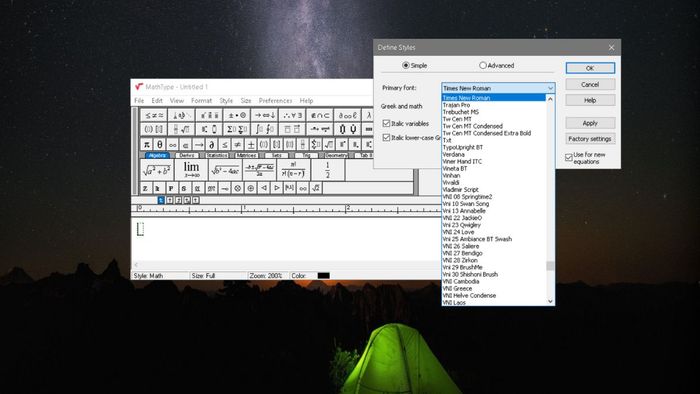The width and height of the screenshot is (700, 394).
Task: Open the labeled arrow templates palette
Action: 320,129
